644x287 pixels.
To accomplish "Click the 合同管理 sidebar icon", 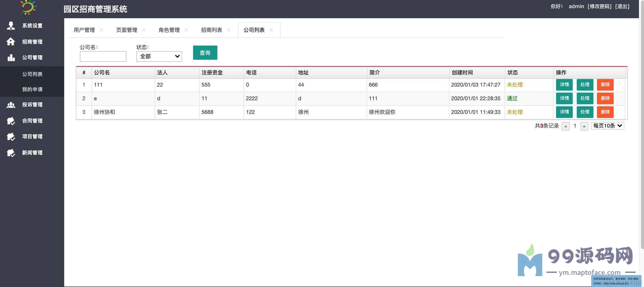I will coord(11,121).
